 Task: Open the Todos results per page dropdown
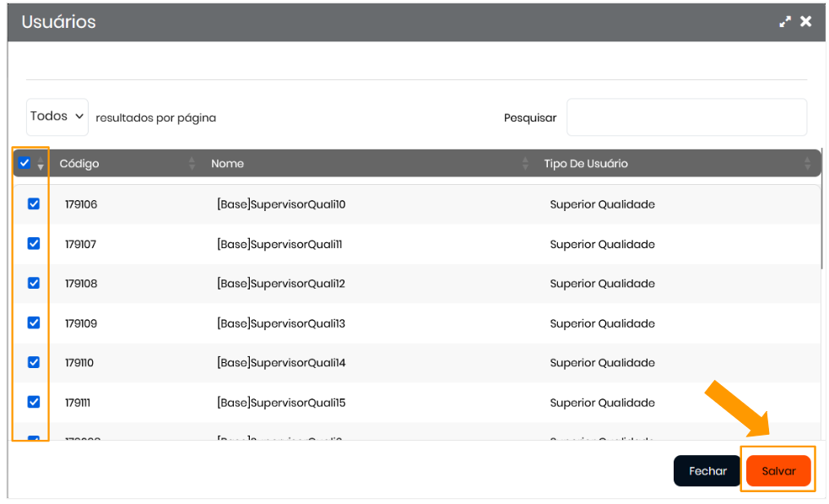pos(57,117)
